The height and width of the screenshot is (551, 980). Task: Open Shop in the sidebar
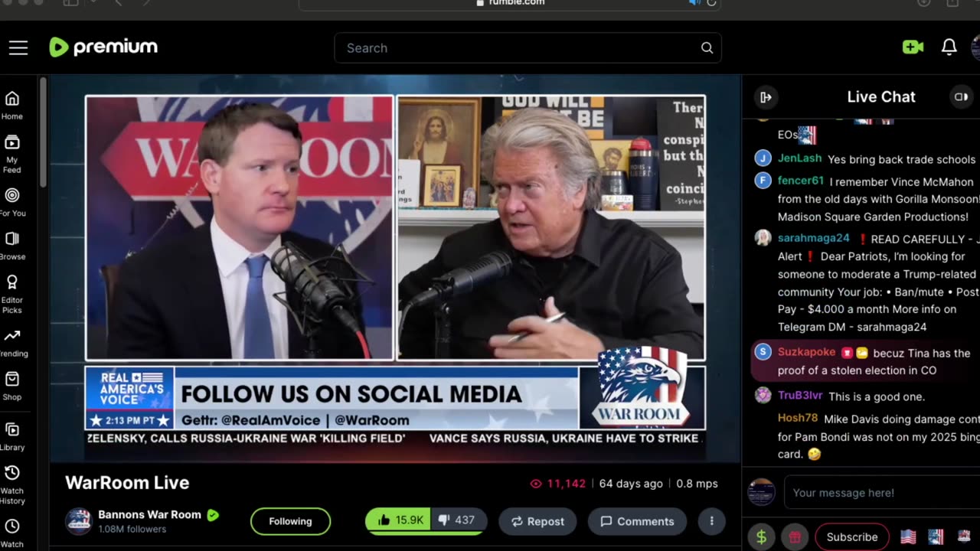pyautogui.click(x=12, y=386)
